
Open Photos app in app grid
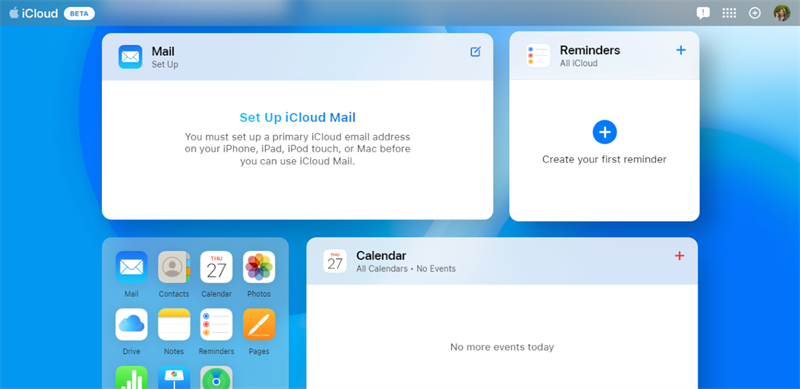[259, 267]
